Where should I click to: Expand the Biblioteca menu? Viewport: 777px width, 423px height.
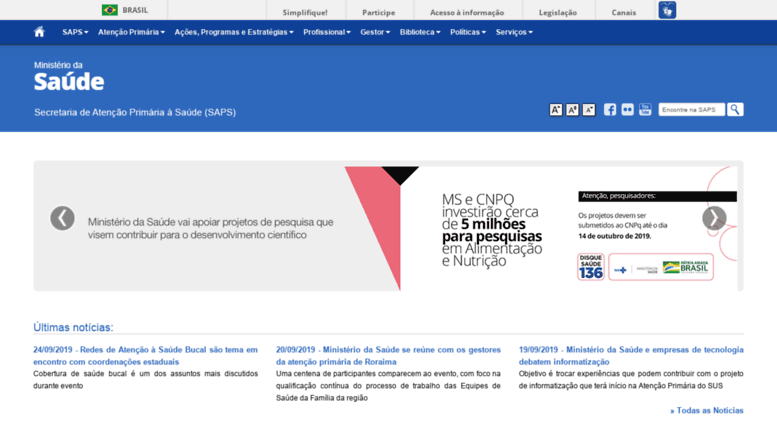[420, 32]
